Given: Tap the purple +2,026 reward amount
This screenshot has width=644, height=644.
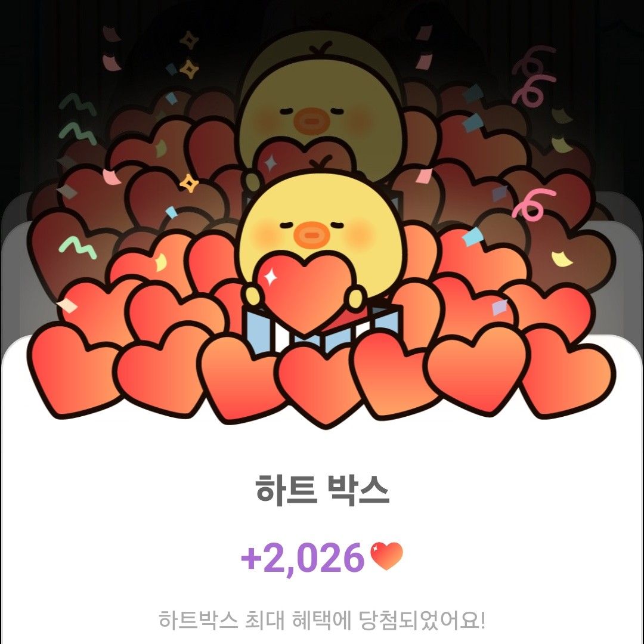Looking at the screenshot, I should point(302,558).
